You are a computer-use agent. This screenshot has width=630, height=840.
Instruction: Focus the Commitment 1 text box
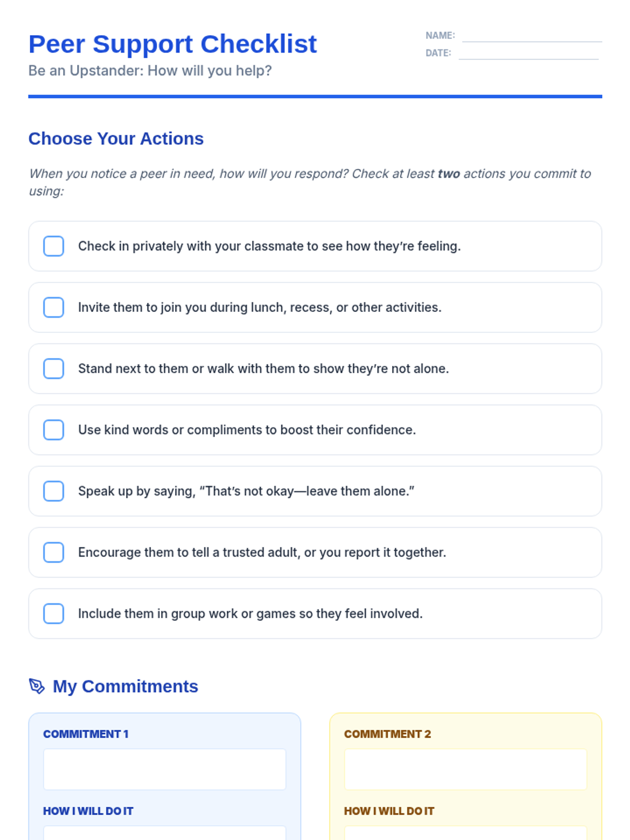click(164, 769)
